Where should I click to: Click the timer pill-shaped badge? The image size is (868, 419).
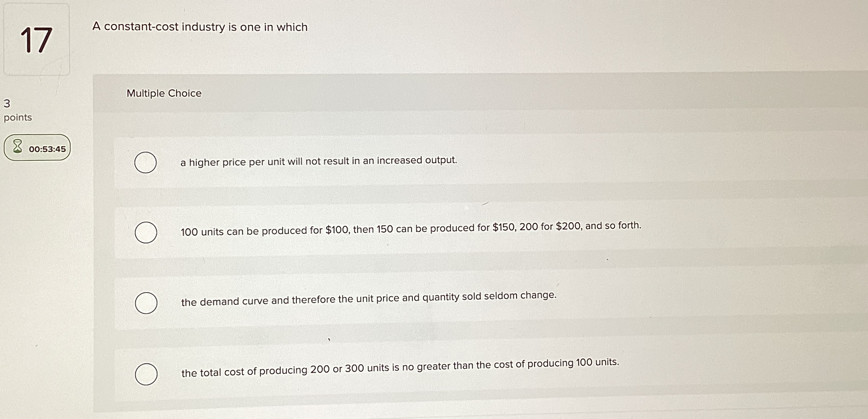[38, 148]
